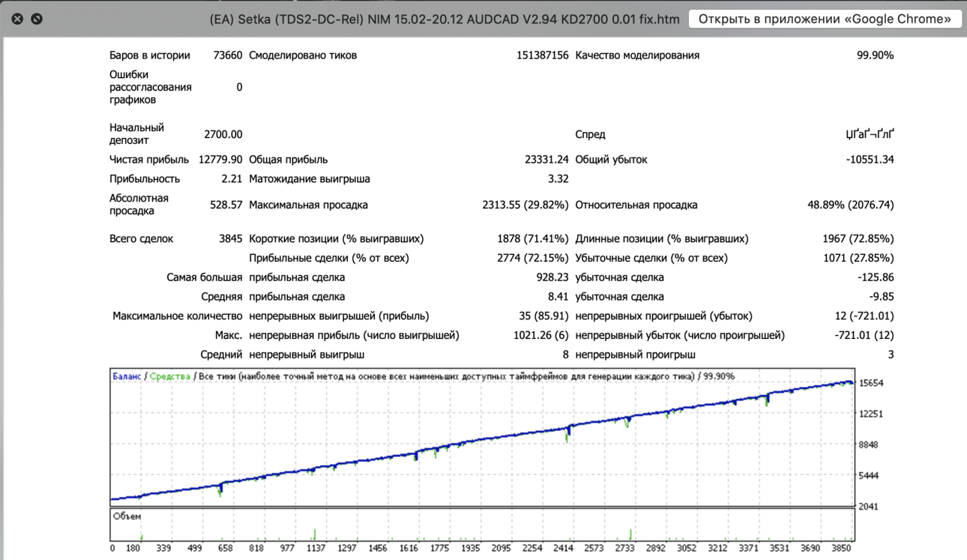Image resolution: width=967 pixels, height=560 pixels.
Task: Click consecutive losses value 12 (-721.01)
Action: tap(864, 316)
